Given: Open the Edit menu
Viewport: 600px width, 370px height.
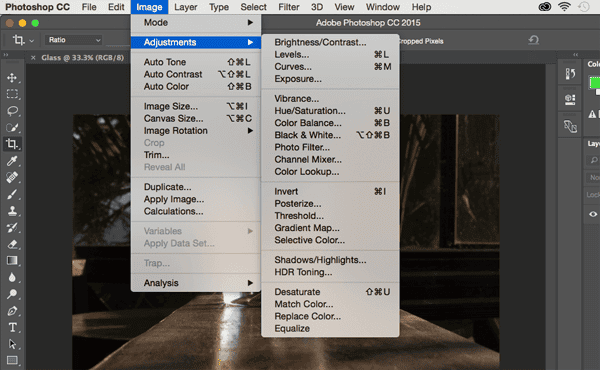Looking at the screenshot, I should pos(116,7).
